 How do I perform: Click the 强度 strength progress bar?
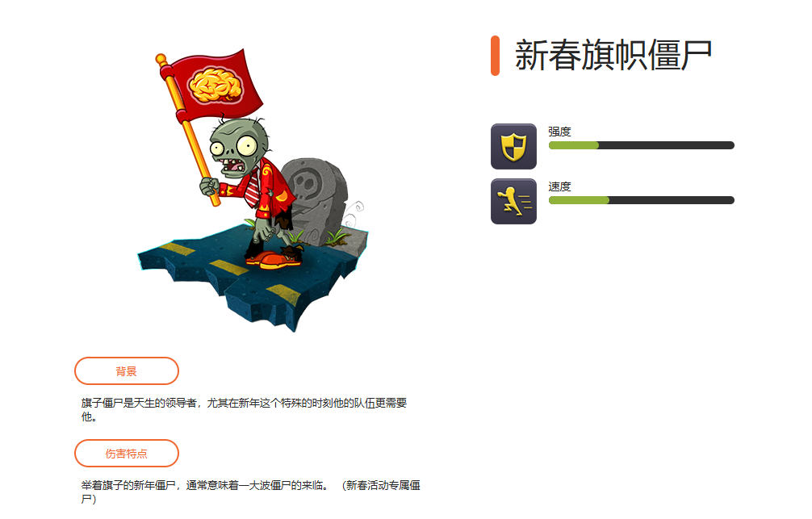coord(641,145)
